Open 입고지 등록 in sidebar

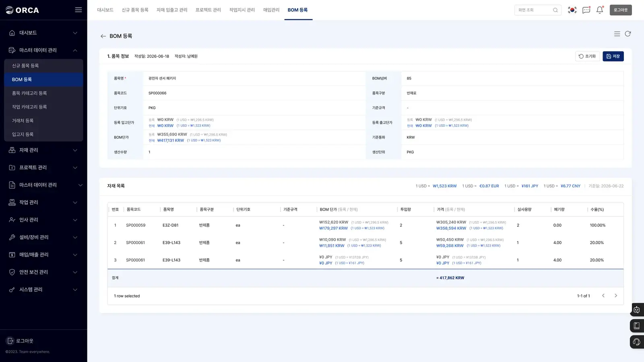tap(43, 134)
